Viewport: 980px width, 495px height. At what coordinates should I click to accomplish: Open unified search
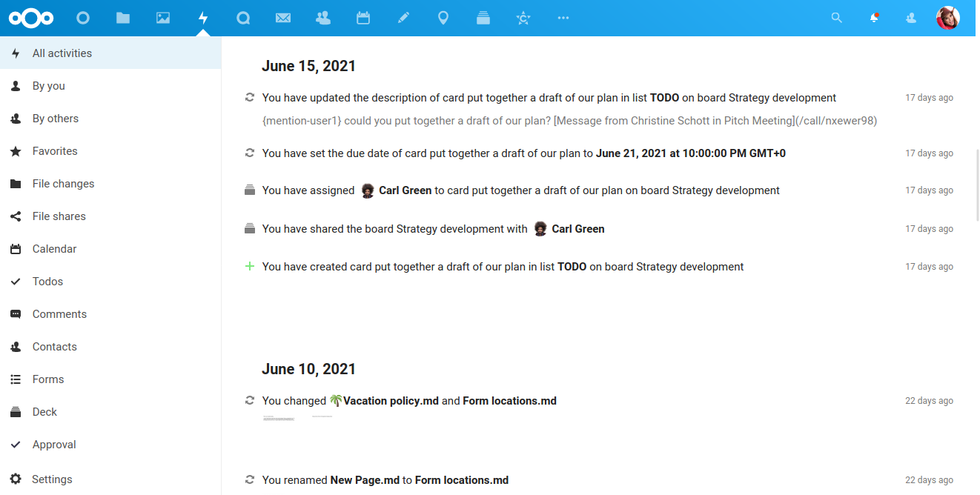pos(836,17)
